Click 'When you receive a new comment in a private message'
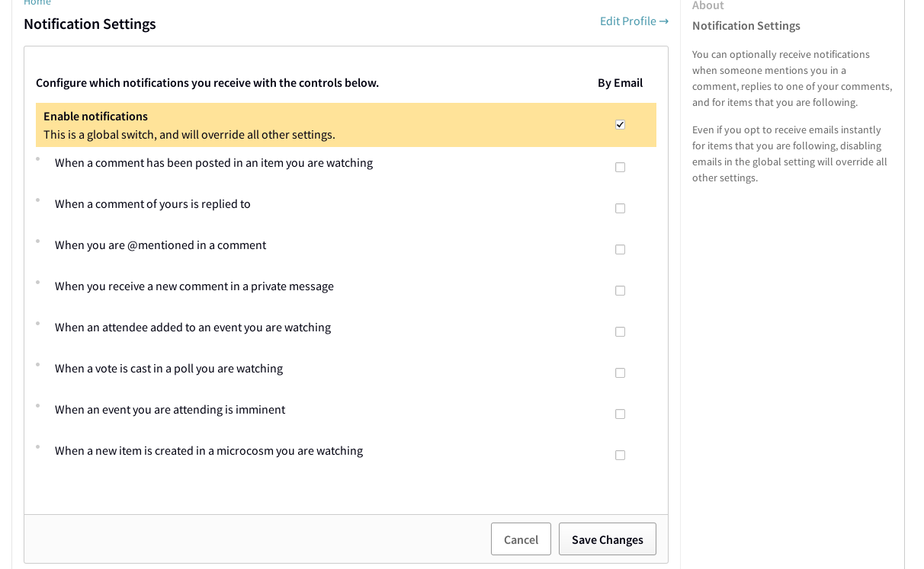This screenshot has height=569, width=924. 194,286
